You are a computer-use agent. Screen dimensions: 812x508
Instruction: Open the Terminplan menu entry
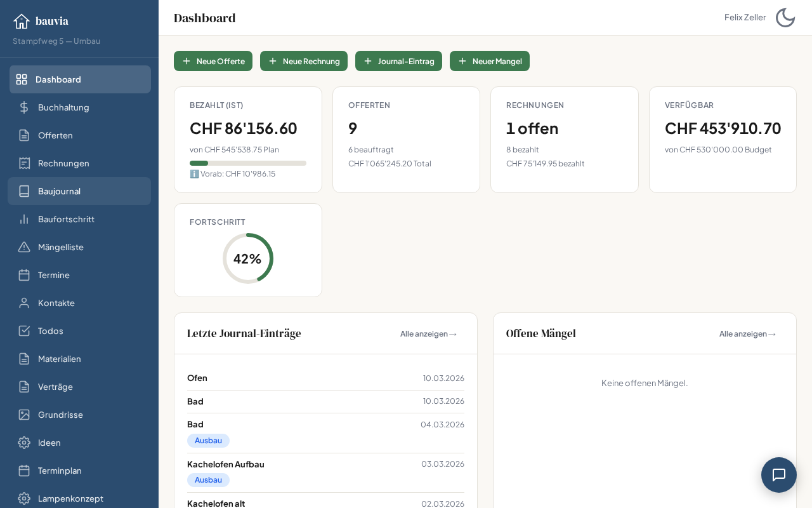60,471
